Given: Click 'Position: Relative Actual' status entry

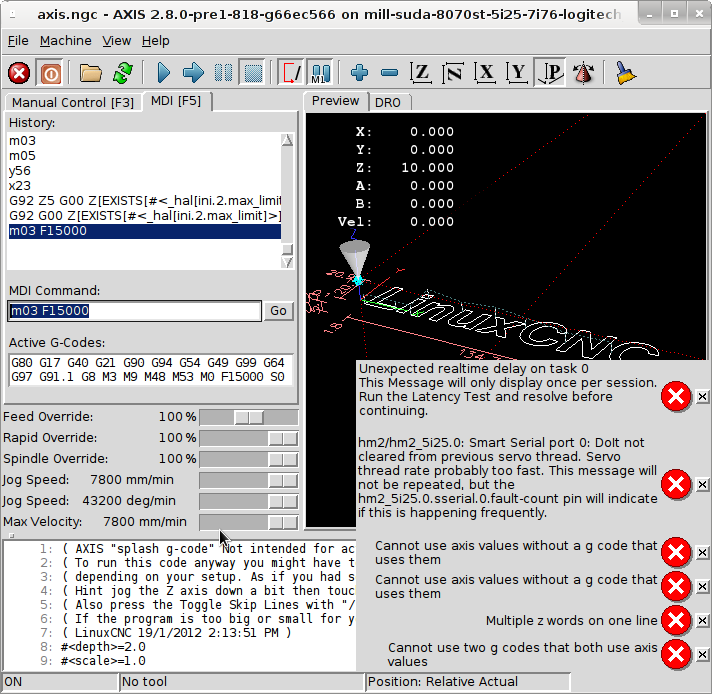Looking at the screenshot, I should point(468,682).
